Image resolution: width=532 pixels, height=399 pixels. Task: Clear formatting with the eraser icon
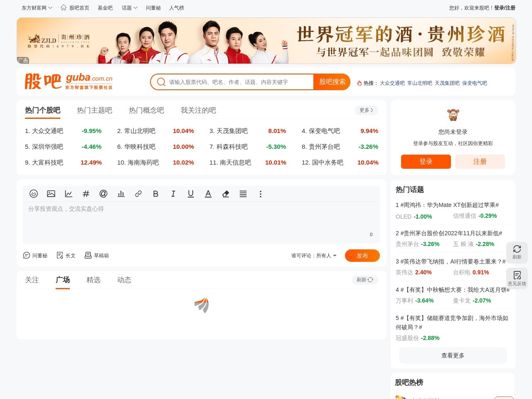(226, 194)
